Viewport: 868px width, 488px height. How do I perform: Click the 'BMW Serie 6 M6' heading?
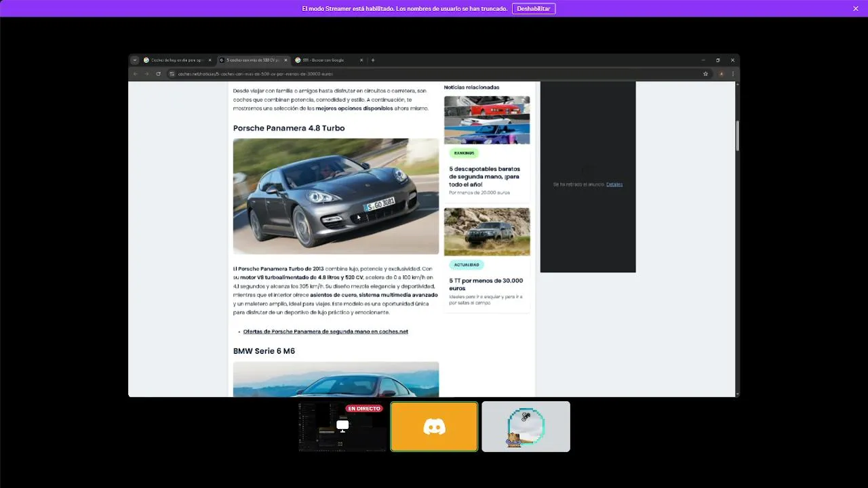[264, 351]
